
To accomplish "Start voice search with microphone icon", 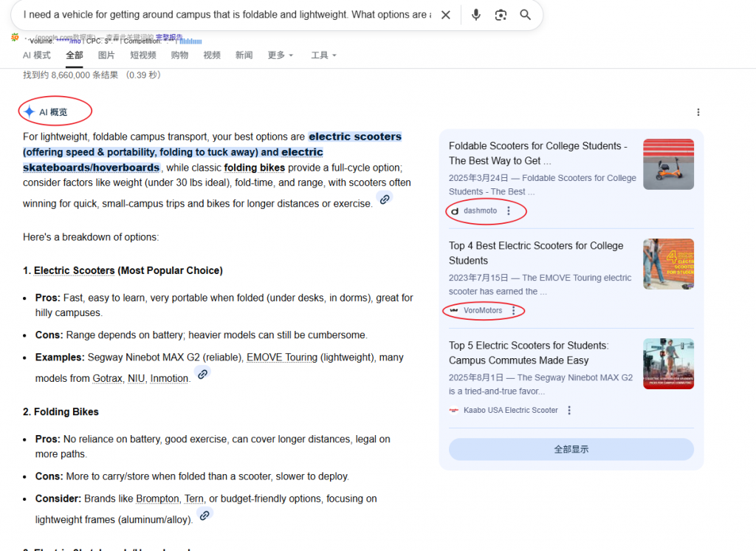I will [x=476, y=15].
